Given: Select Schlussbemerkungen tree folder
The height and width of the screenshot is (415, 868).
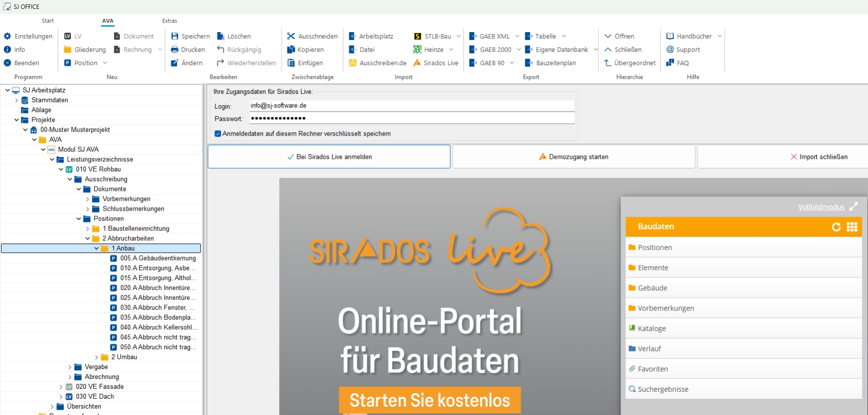Looking at the screenshot, I should click(x=128, y=209).
